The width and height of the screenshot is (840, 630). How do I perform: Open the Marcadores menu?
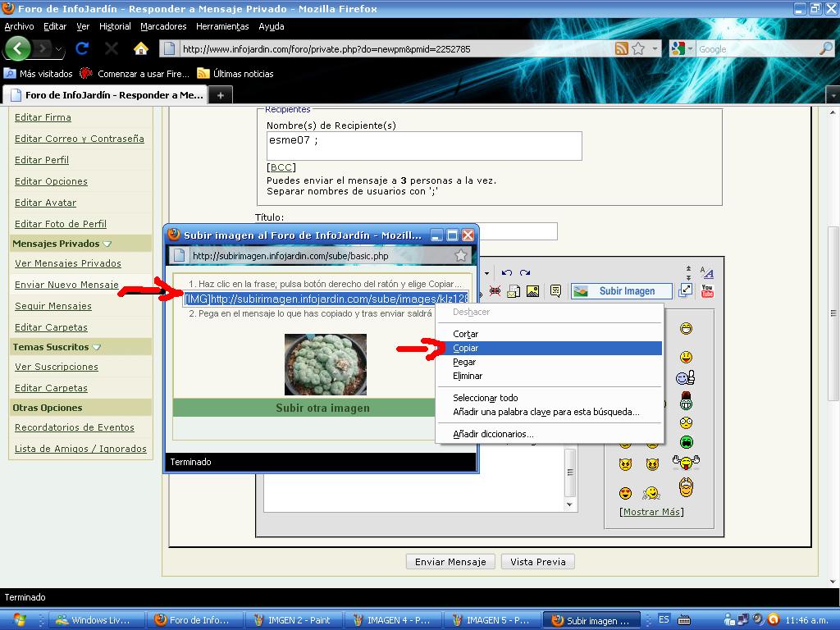click(163, 26)
